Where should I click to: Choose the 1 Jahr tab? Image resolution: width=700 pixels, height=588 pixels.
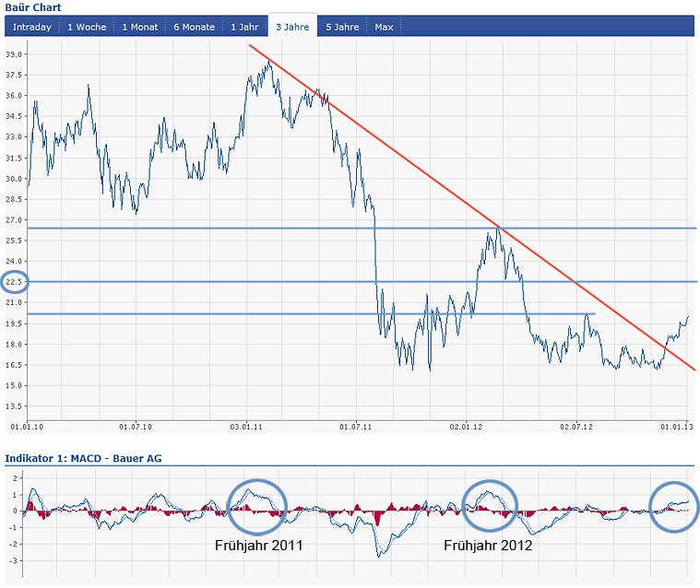pyautogui.click(x=244, y=27)
